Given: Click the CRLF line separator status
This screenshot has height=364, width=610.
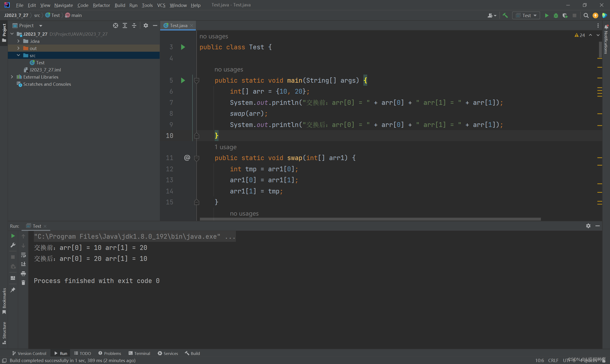Looking at the screenshot, I should pyautogui.click(x=553, y=360).
